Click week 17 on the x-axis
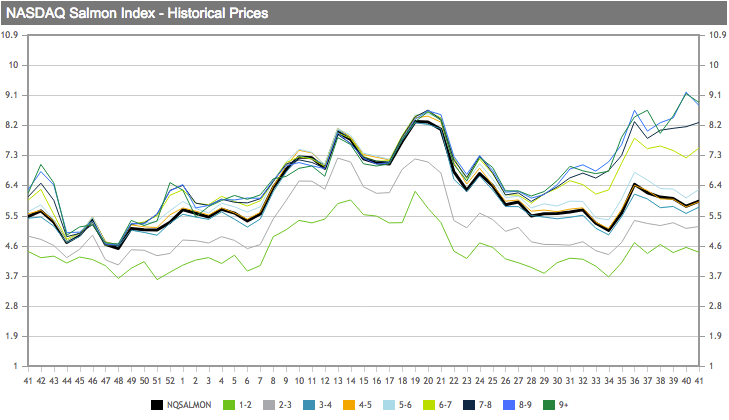Image resolution: width=729 pixels, height=420 pixels. tap(390, 381)
